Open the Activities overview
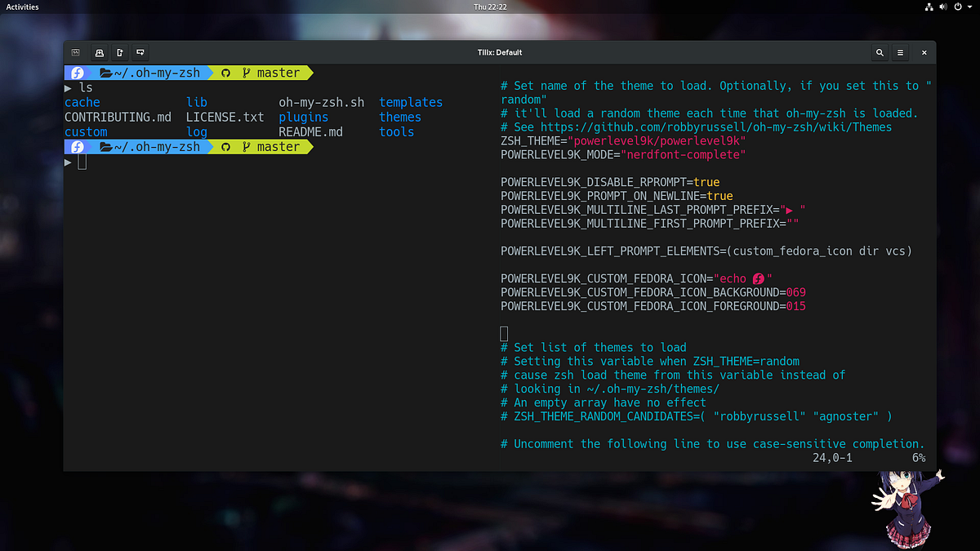The image size is (980, 551). coord(21,7)
